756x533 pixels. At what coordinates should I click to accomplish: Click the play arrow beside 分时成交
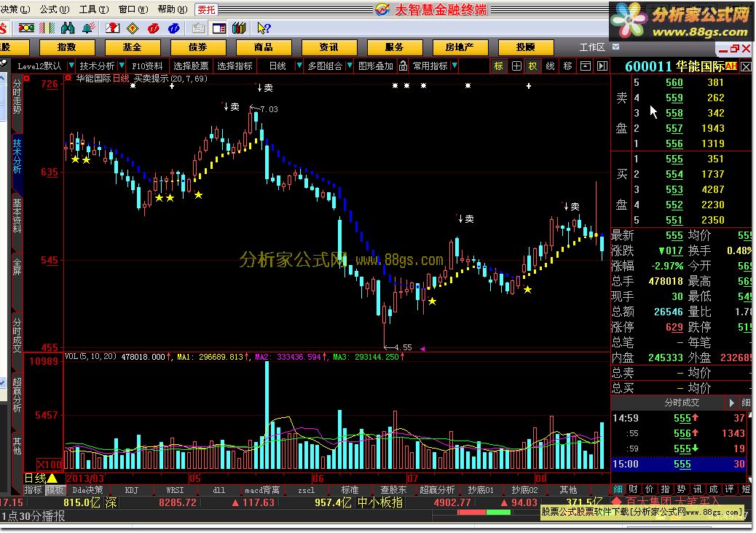731,403
